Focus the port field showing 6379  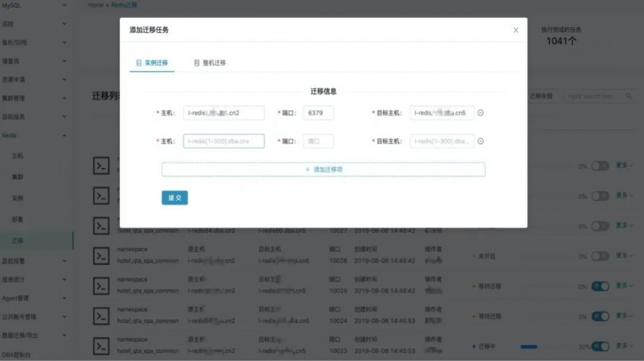(x=318, y=113)
